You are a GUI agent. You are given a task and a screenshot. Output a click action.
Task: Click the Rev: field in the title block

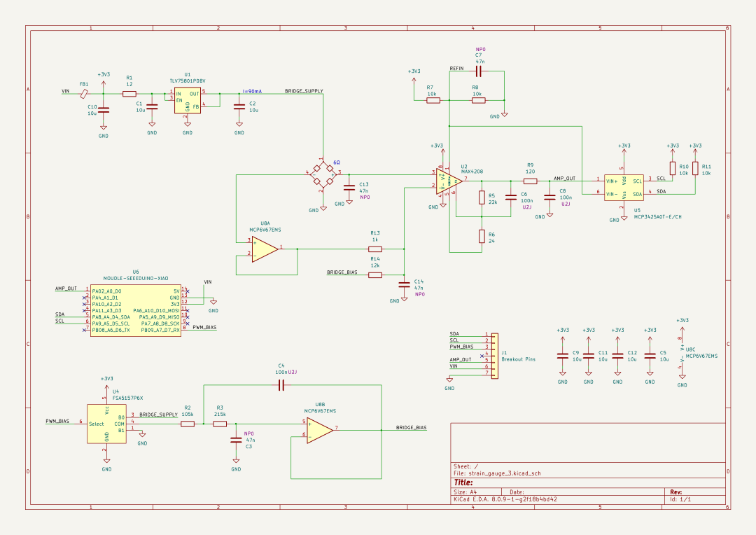(676, 492)
